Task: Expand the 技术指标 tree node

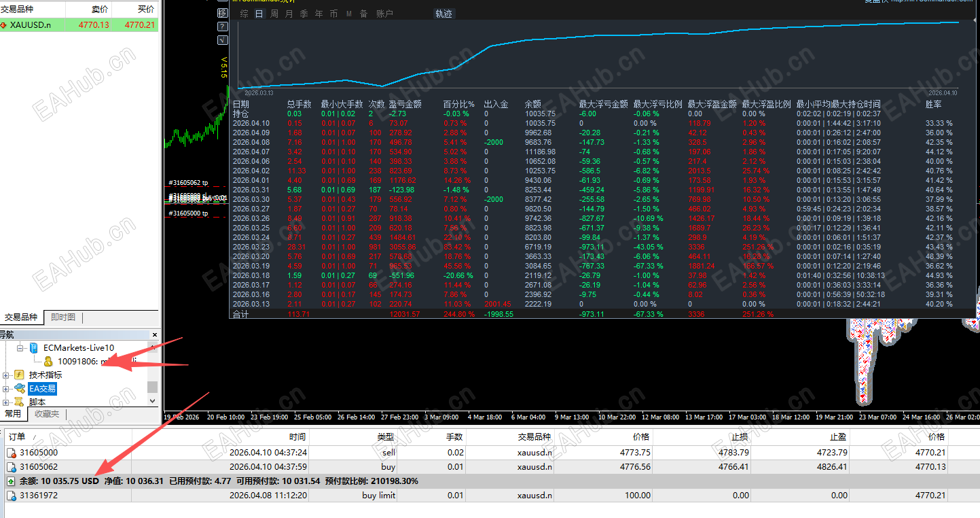Action: pyautogui.click(x=6, y=375)
